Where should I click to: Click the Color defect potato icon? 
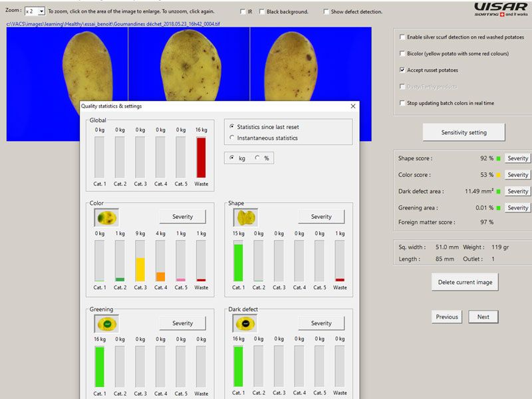[x=106, y=217]
